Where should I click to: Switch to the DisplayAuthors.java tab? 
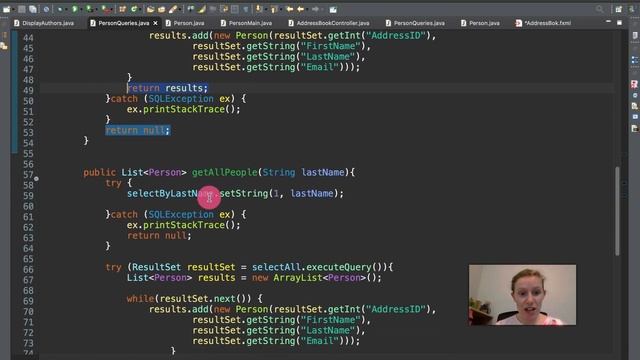(x=44, y=23)
